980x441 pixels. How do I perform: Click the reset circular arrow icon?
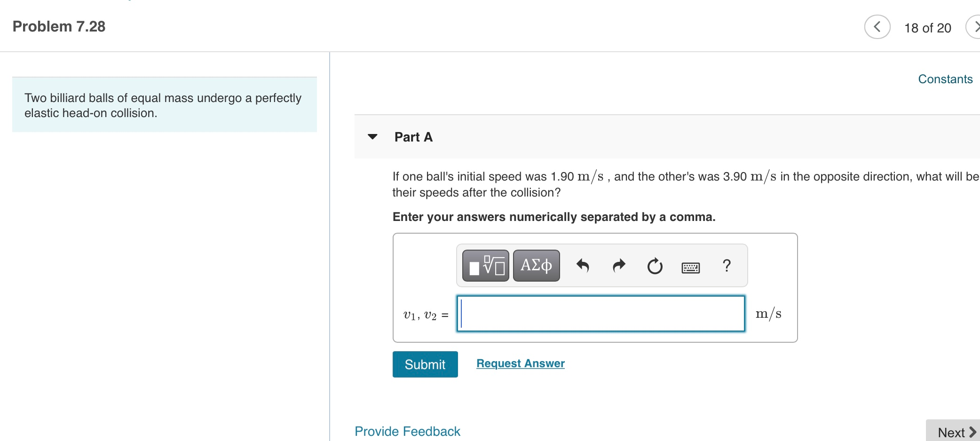pos(655,266)
